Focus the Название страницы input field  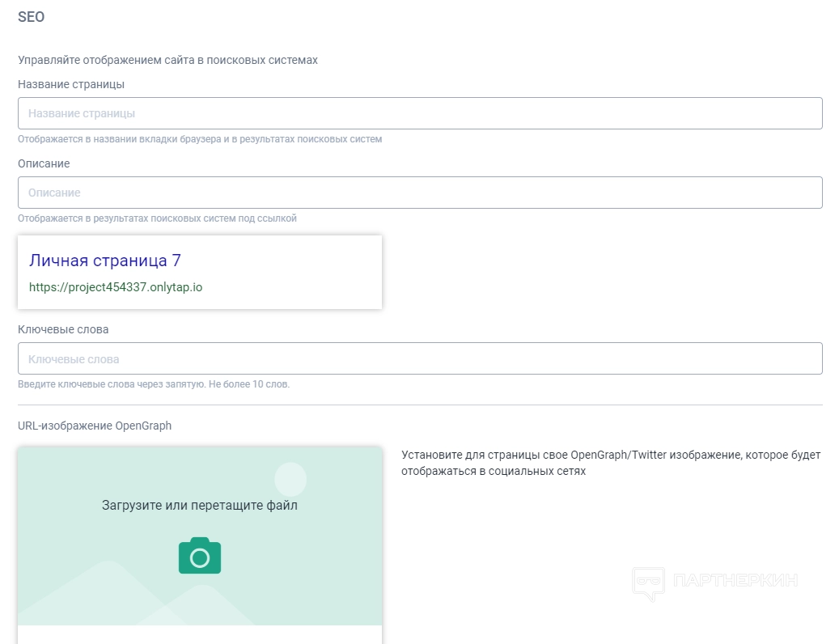(x=420, y=113)
